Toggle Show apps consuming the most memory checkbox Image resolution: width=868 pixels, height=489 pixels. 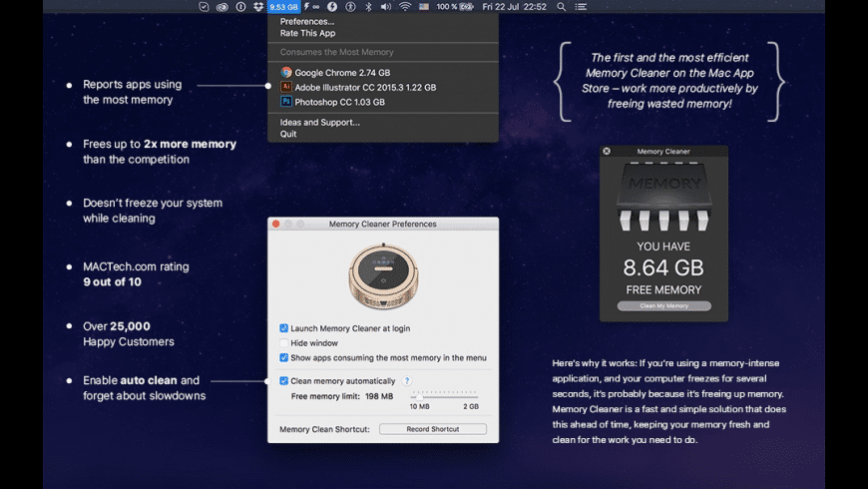pos(284,357)
